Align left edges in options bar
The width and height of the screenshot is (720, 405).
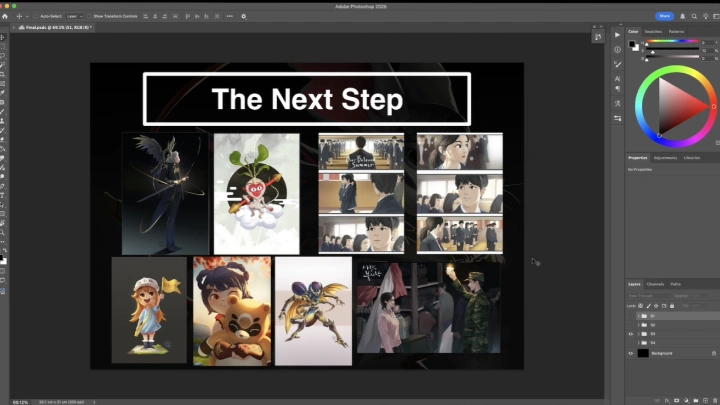[146, 16]
